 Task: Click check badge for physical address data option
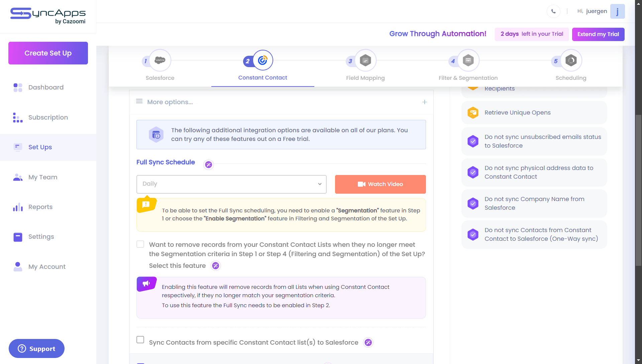pyautogui.click(x=473, y=172)
